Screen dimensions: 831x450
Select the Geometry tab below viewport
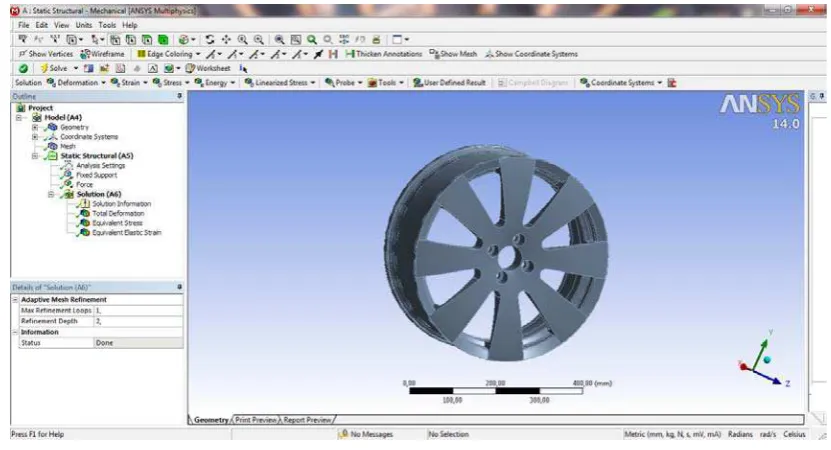tap(211, 420)
